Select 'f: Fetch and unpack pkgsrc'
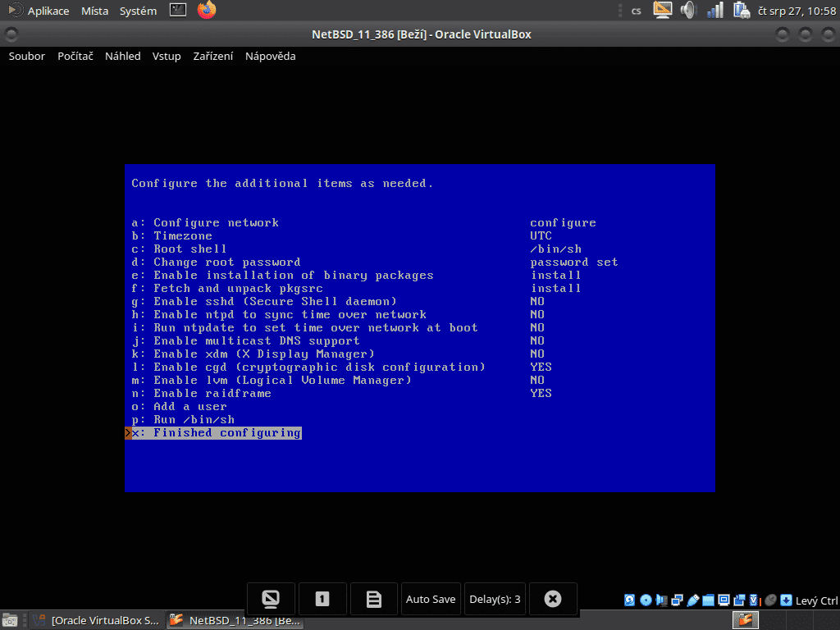This screenshot has height=630, width=840. point(227,289)
